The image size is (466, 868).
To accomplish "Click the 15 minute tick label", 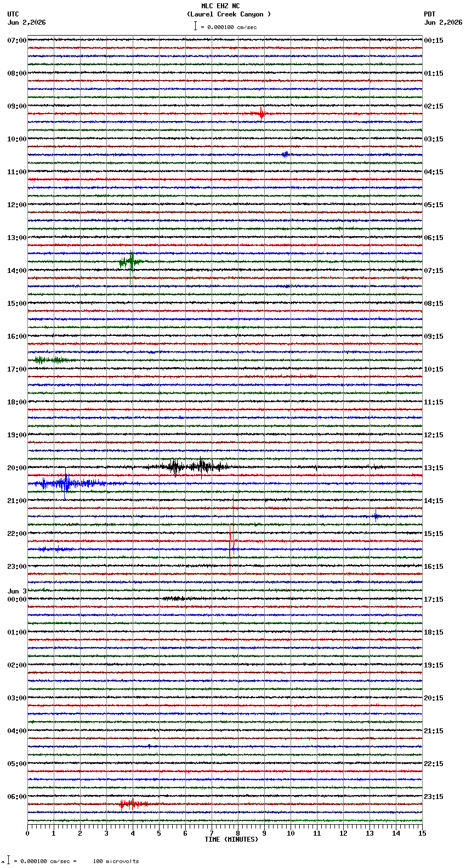I will pyautogui.click(x=422, y=833).
